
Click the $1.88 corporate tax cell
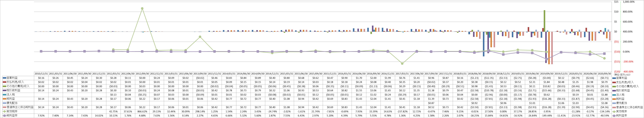click(x=605, y=95)
